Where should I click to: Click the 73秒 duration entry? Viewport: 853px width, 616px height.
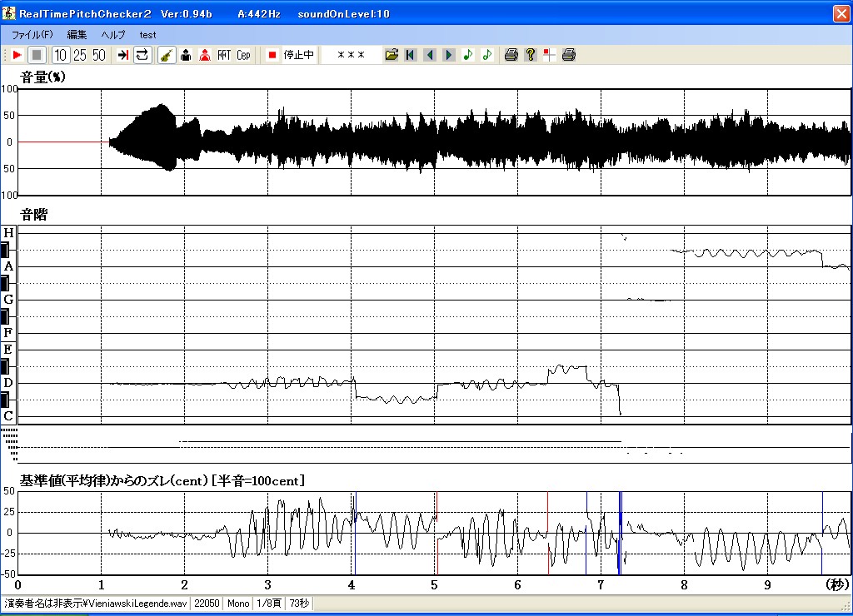299,604
